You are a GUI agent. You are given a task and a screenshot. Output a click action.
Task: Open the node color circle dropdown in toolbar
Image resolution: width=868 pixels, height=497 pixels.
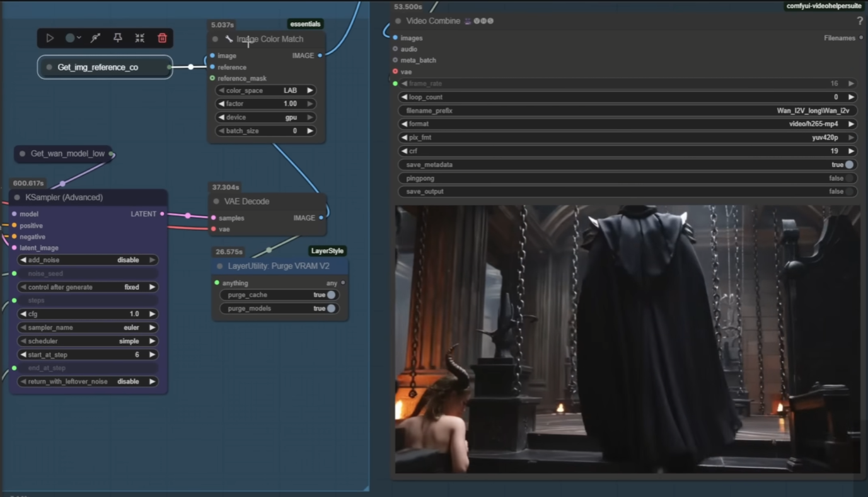[x=73, y=38]
